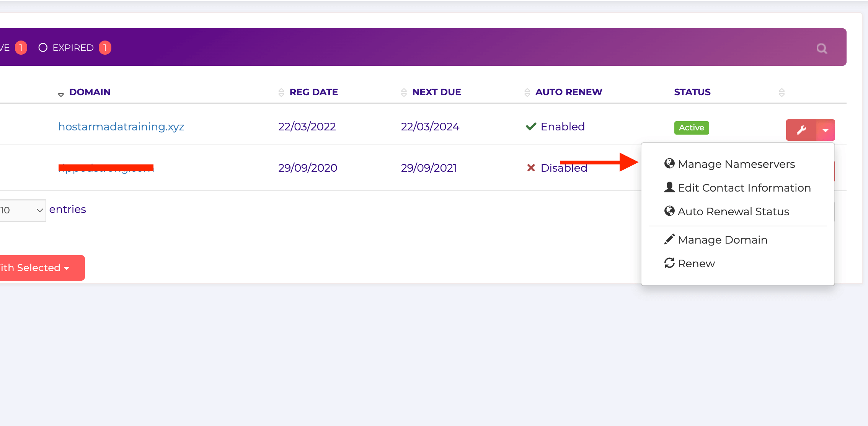Viewport: 868px width, 426px height.
Task: Open Manage Domain from the dropdown menu
Action: (x=716, y=240)
